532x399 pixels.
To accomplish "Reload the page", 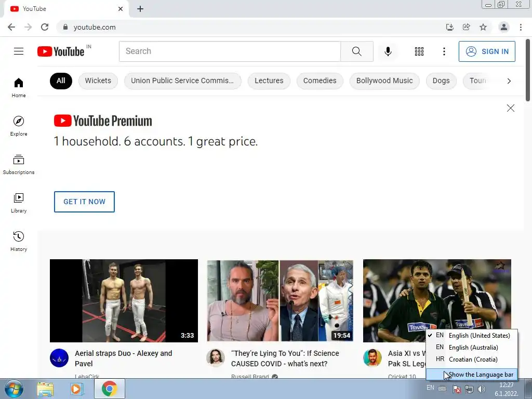I will pos(45,27).
